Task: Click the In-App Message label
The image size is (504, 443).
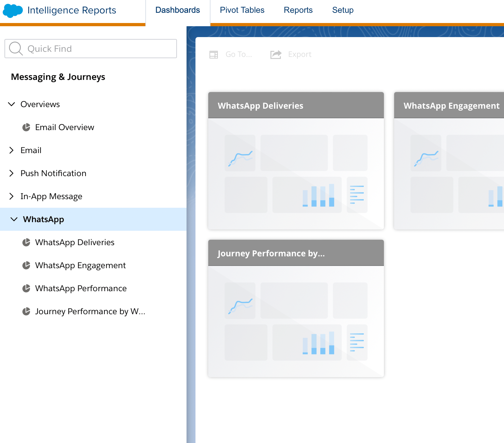Action: pos(51,196)
